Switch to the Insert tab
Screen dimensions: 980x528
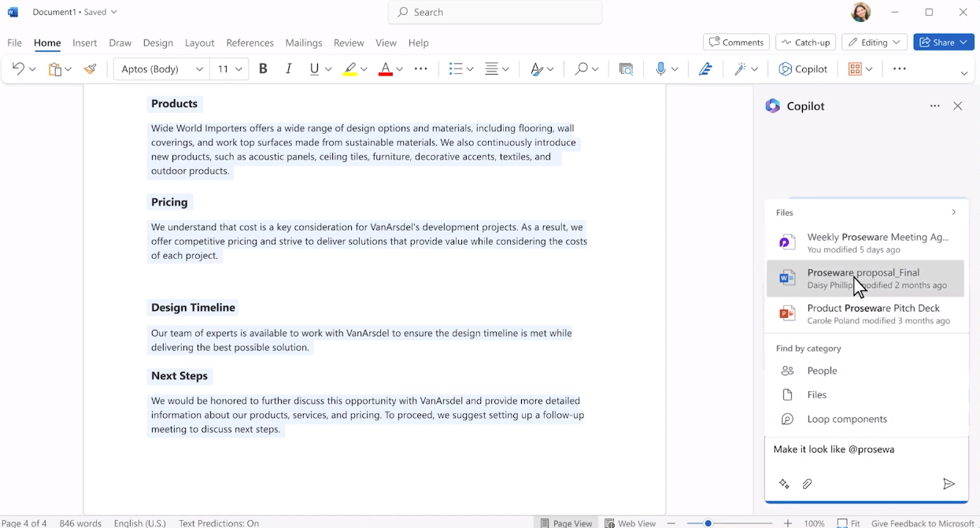pos(85,42)
